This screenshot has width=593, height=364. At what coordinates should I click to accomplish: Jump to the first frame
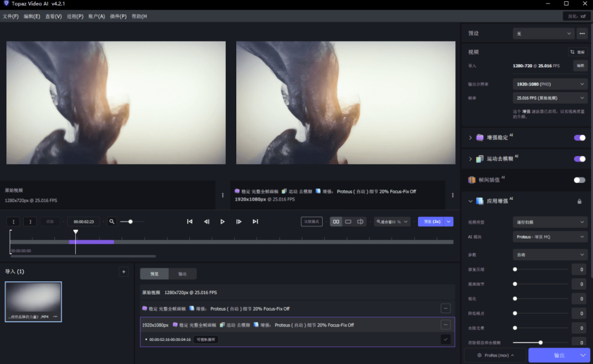[189, 222]
